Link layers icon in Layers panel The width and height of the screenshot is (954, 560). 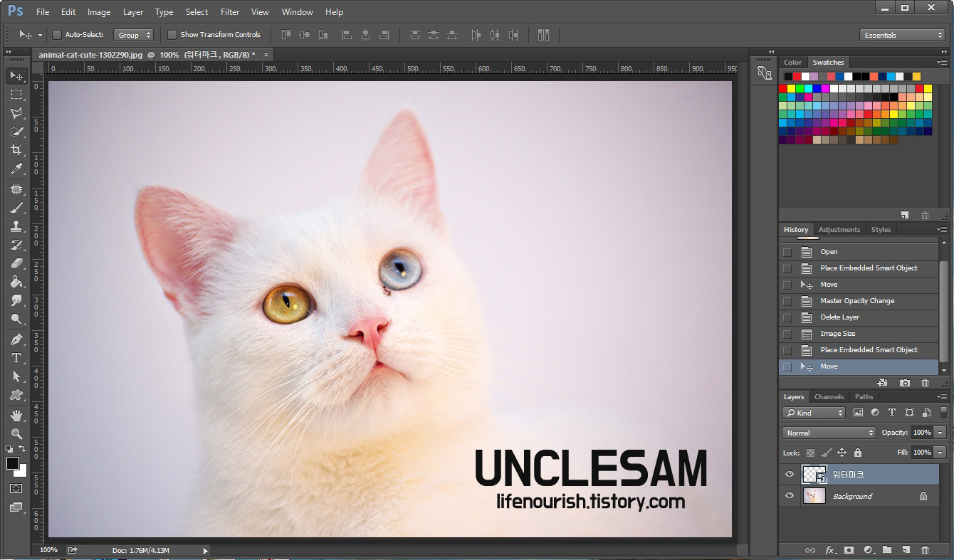pyautogui.click(x=810, y=550)
